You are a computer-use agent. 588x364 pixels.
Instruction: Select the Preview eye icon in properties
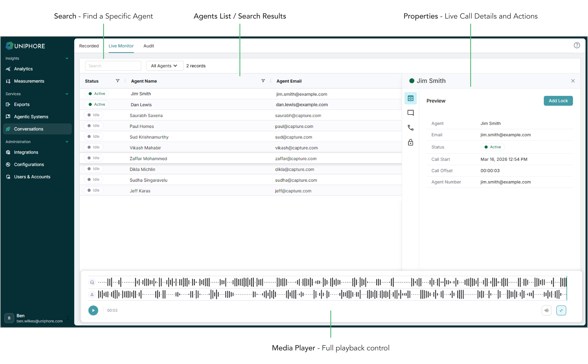[410, 98]
